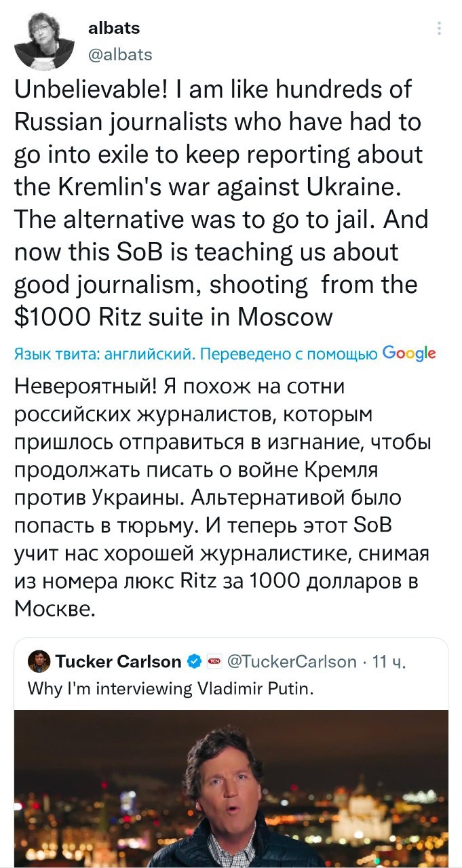Click the 'Переведено с помощью' text
The width and height of the screenshot is (462, 868).
pos(288,353)
